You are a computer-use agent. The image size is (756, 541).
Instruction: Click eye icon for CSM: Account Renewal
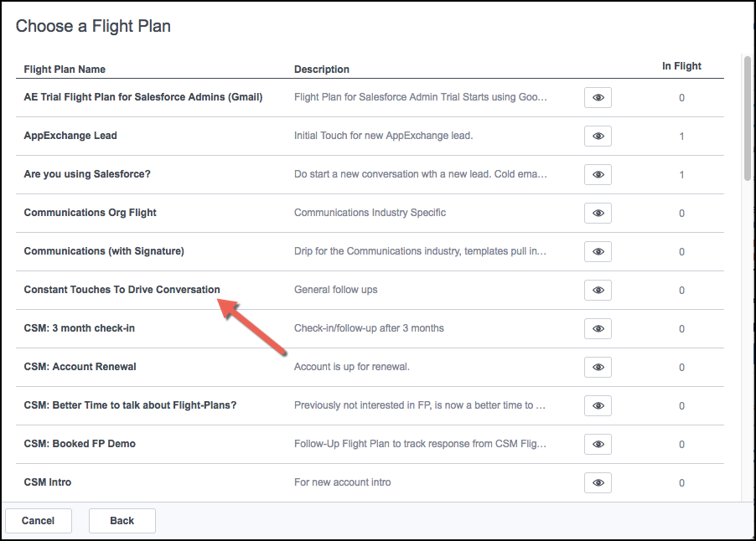coord(598,367)
